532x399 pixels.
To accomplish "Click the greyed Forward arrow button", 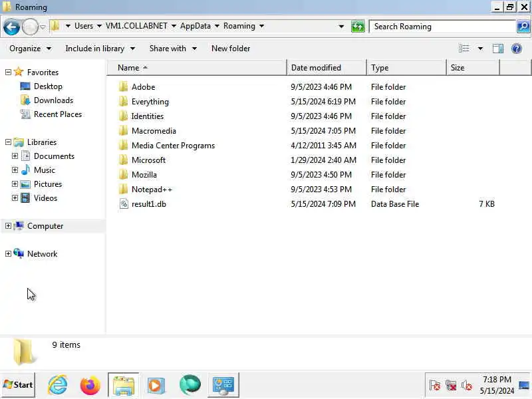I will [30, 27].
